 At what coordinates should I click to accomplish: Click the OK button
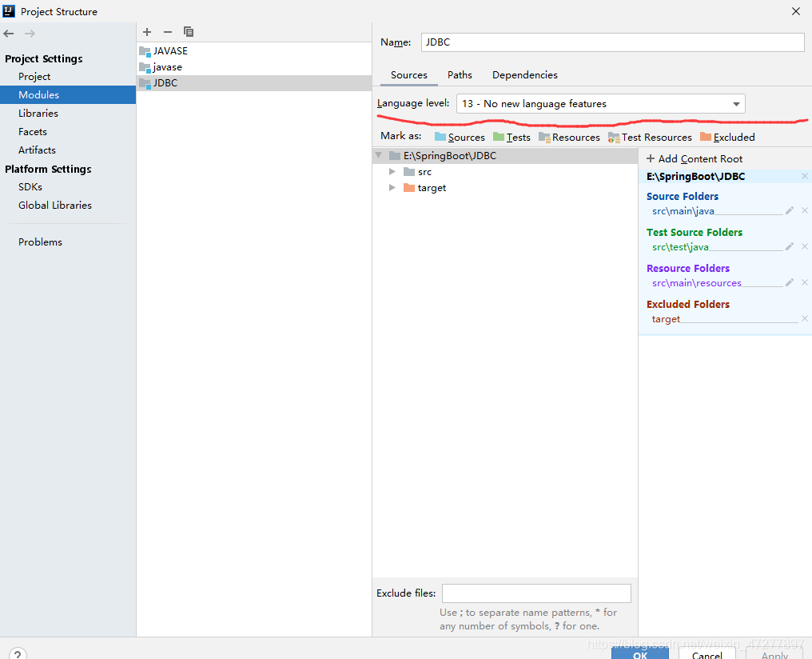[x=640, y=653]
